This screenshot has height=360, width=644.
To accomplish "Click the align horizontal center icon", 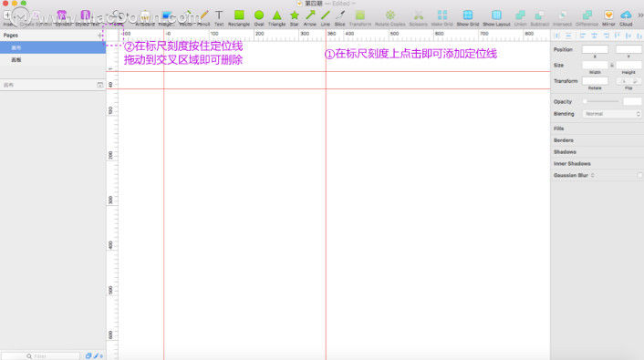I will (x=594, y=36).
